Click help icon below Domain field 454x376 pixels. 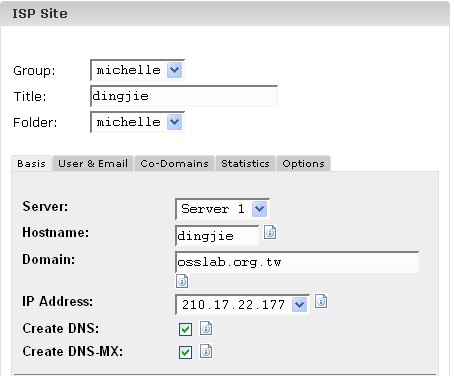coord(182,281)
